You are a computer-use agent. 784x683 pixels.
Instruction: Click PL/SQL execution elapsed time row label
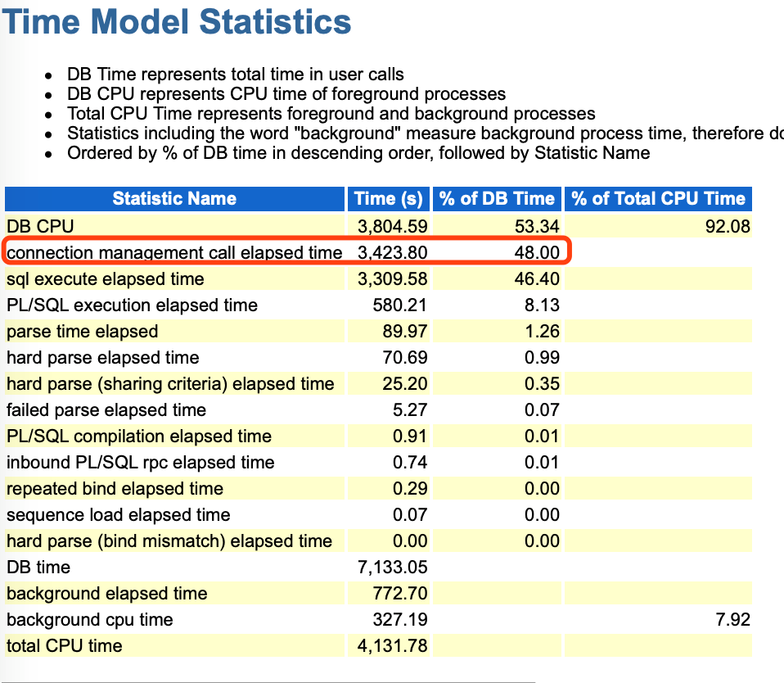tap(132, 305)
